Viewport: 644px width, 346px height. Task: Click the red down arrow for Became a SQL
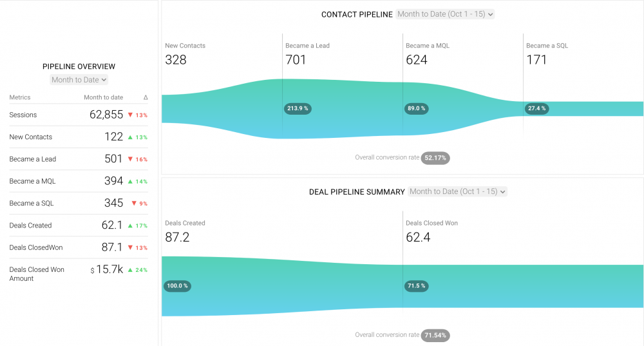point(133,204)
